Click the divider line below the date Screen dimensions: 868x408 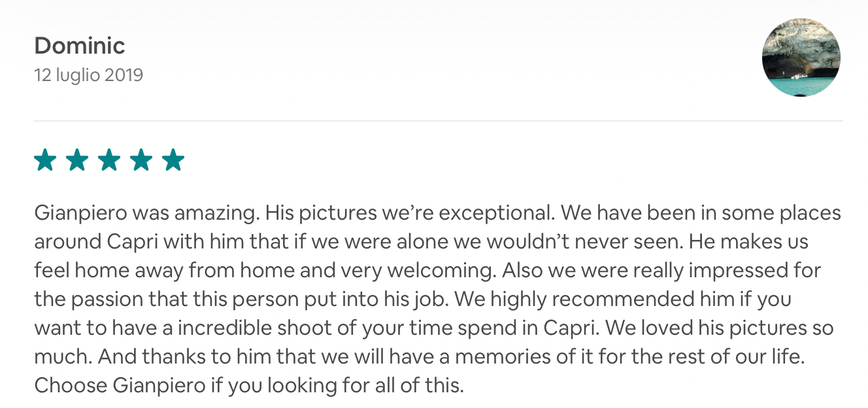coord(438,121)
